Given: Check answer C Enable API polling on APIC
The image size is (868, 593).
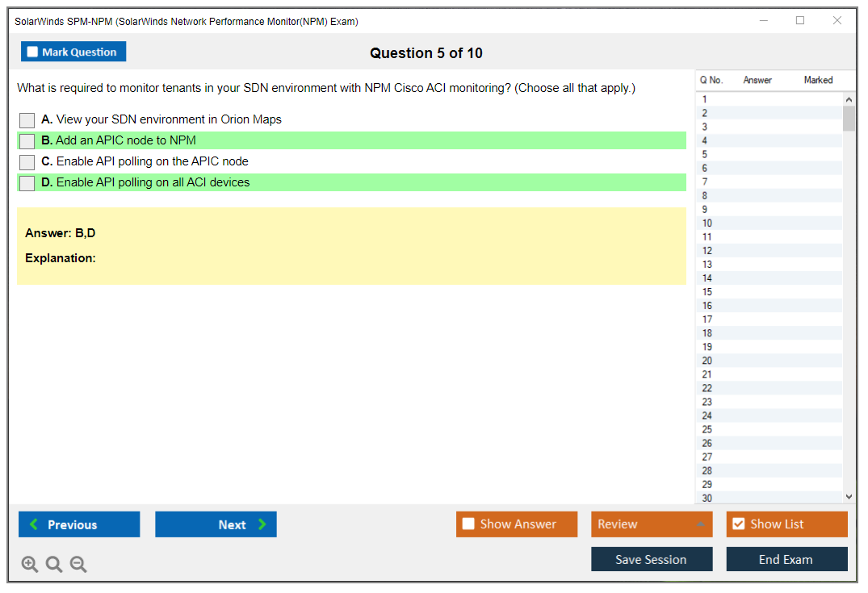Looking at the screenshot, I should point(27,162).
